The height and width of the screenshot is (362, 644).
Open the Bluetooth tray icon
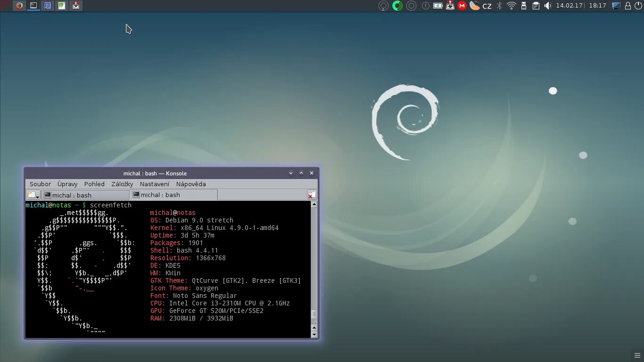(x=499, y=6)
